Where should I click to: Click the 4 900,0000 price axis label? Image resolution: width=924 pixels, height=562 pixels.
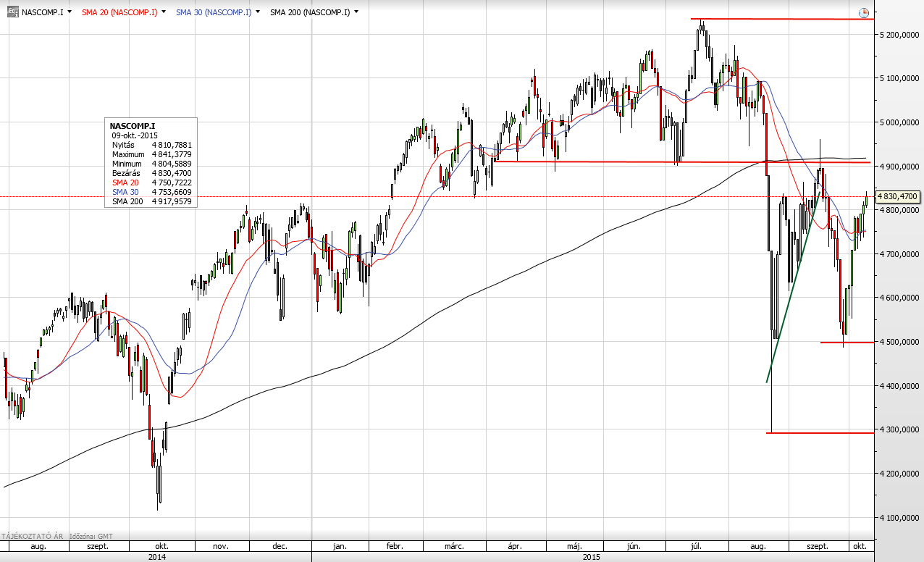click(899, 167)
